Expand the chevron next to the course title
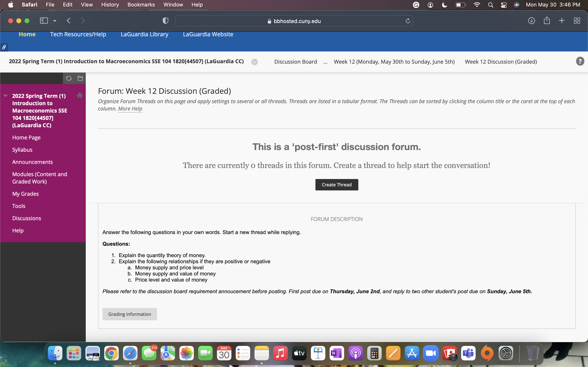This screenshot has width=588, height=367. [x=254, y=62]
